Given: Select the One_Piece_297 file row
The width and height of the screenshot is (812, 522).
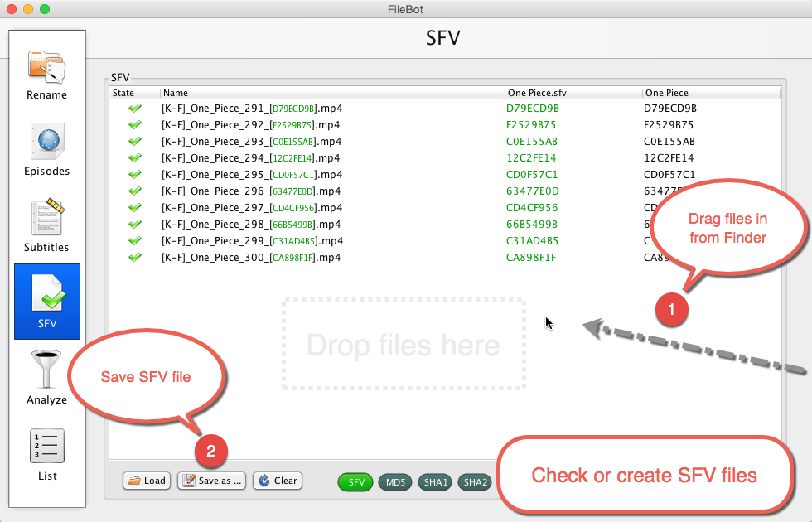Looking at the screenshot, I should (445, 208).
